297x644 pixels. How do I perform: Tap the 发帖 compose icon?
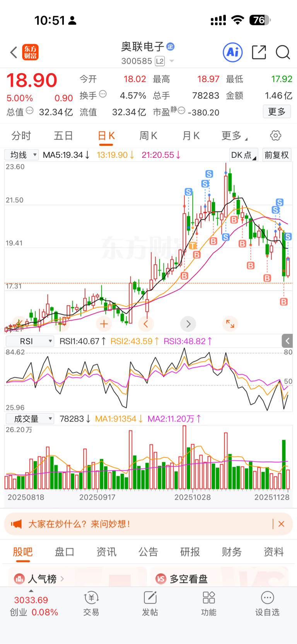coord(150,598)
